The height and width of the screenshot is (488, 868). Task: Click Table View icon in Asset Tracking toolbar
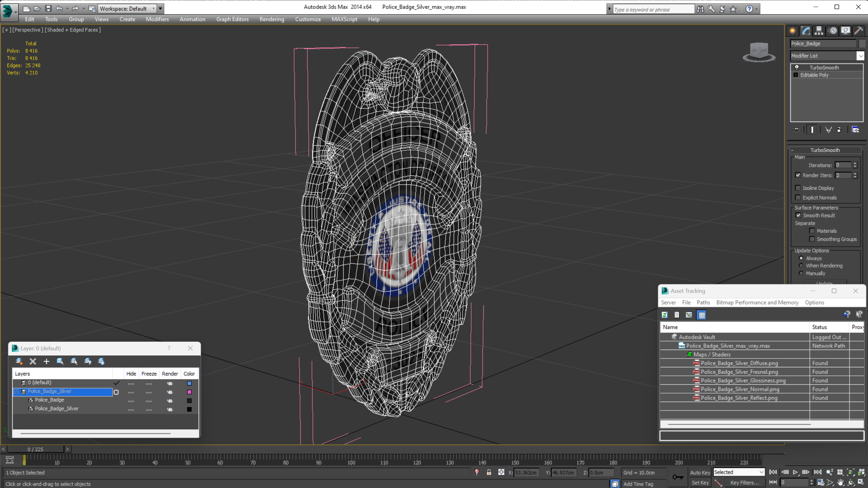coord(702,315)
